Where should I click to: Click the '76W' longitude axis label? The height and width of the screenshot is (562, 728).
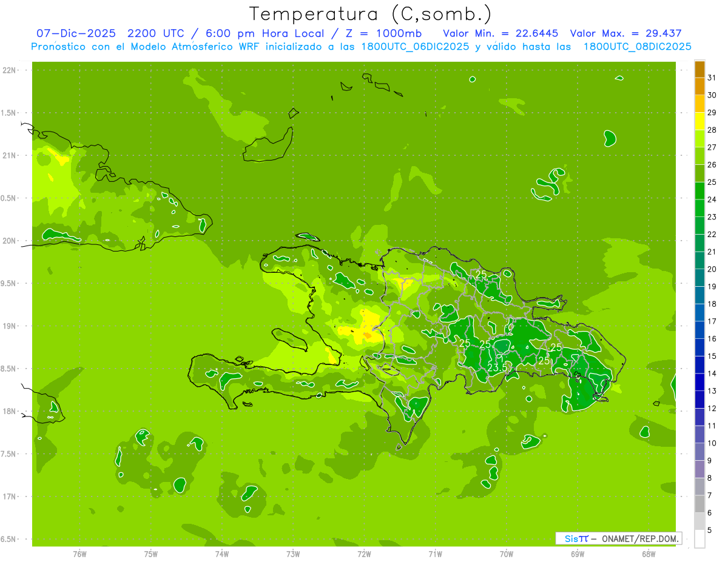click(79, 554)
